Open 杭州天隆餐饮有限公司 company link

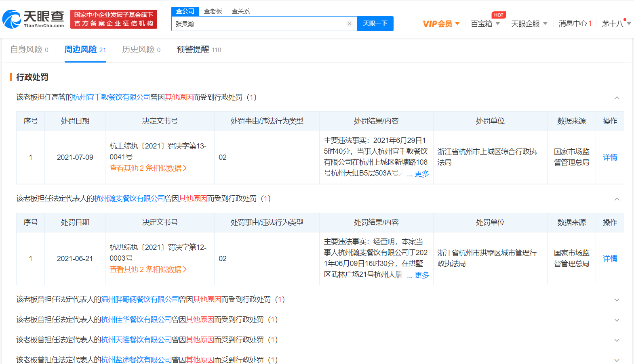point(136,340)
